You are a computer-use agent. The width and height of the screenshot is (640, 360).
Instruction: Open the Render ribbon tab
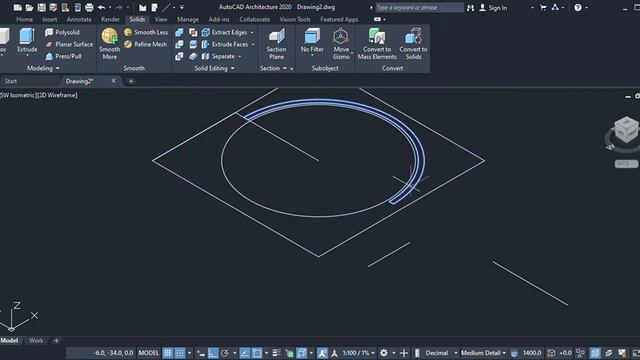click(110, 19)
